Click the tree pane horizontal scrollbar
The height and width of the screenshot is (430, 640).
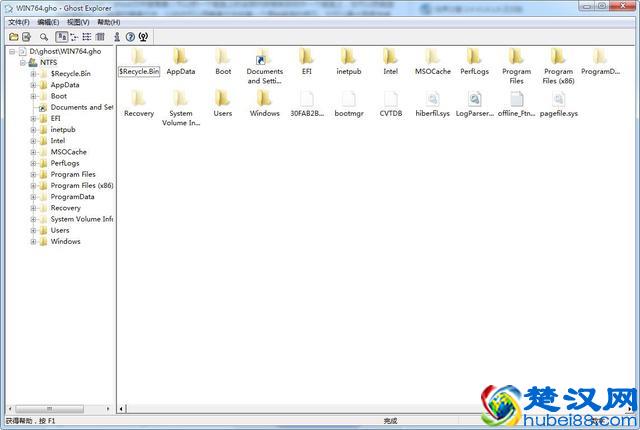[x=60, y=409]
